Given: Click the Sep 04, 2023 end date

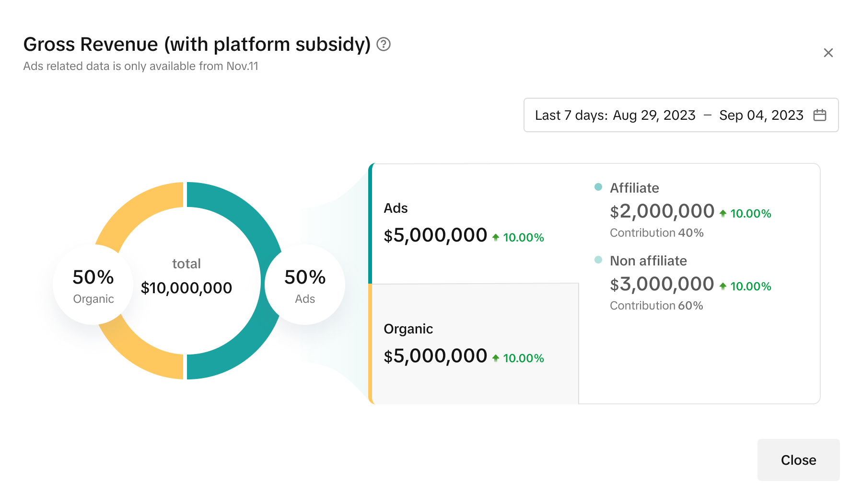Looking at the screenshot, I should click(761, 115).
